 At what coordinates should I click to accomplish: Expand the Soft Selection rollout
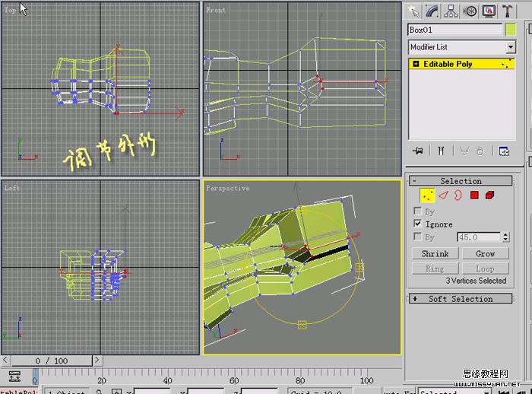pyautogui.click(x=461, y=299)
